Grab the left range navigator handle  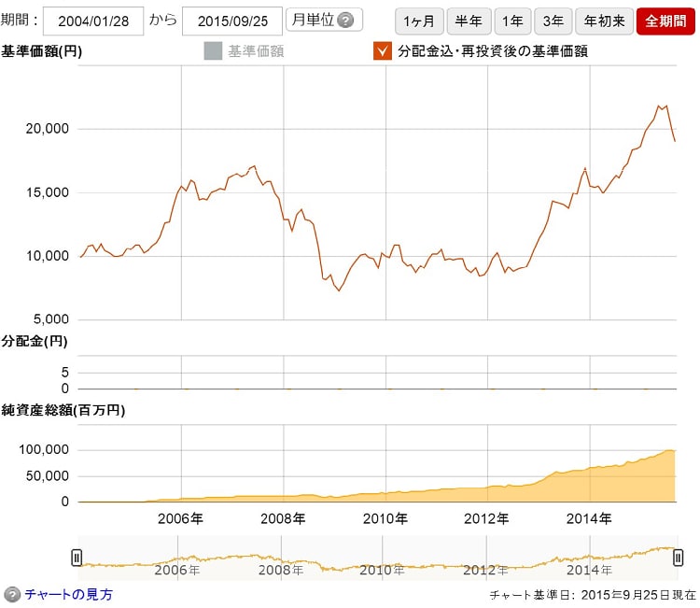click(77, 557)
